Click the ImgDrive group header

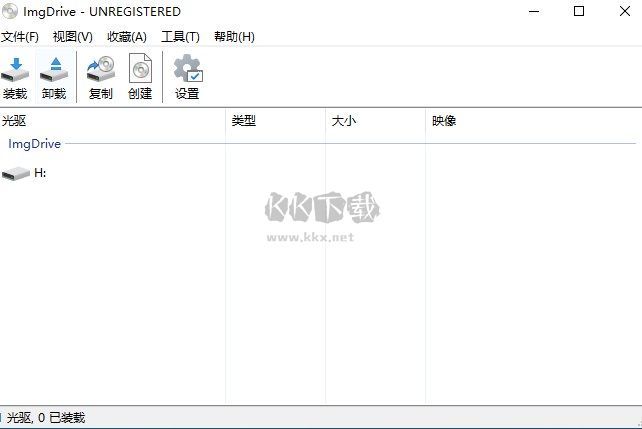click(x=34, y=144)
